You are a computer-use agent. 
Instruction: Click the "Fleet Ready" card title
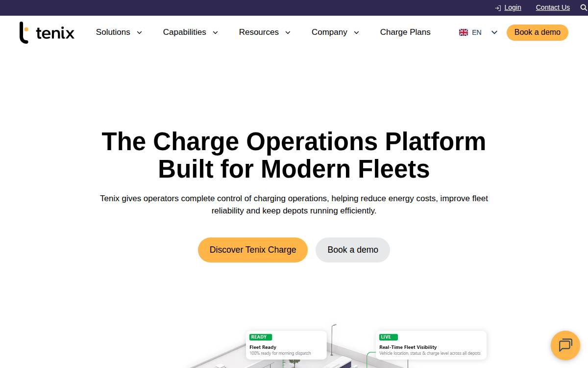tap(263, 347)
